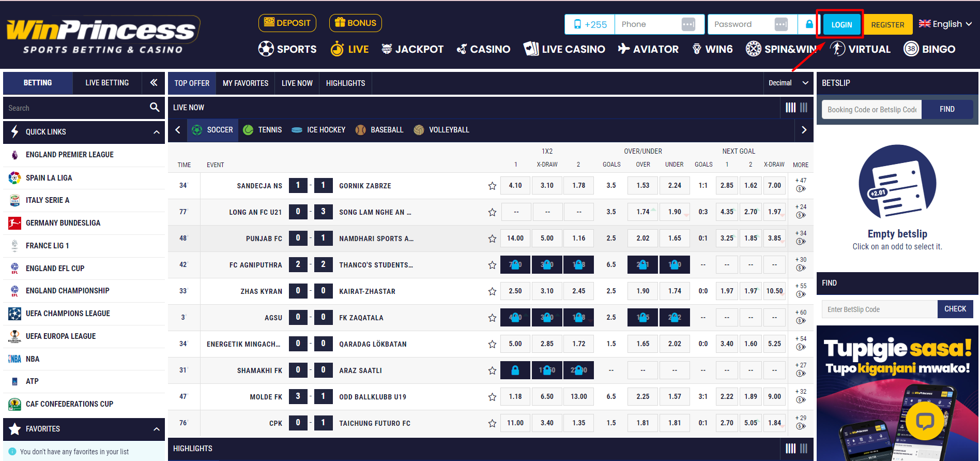This screenshot has width=980, height=461.
Task: Open the Bingo section
Action: pos(929,49)
